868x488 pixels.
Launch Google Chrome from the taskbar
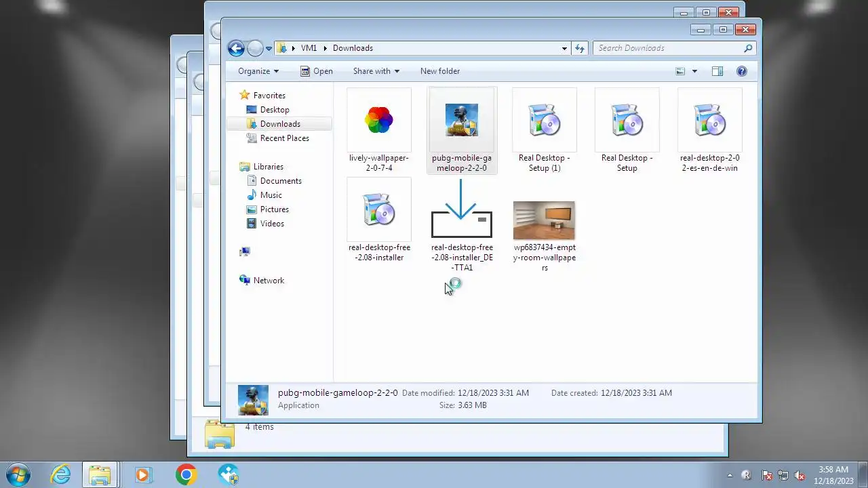click(x=186, y=474)
